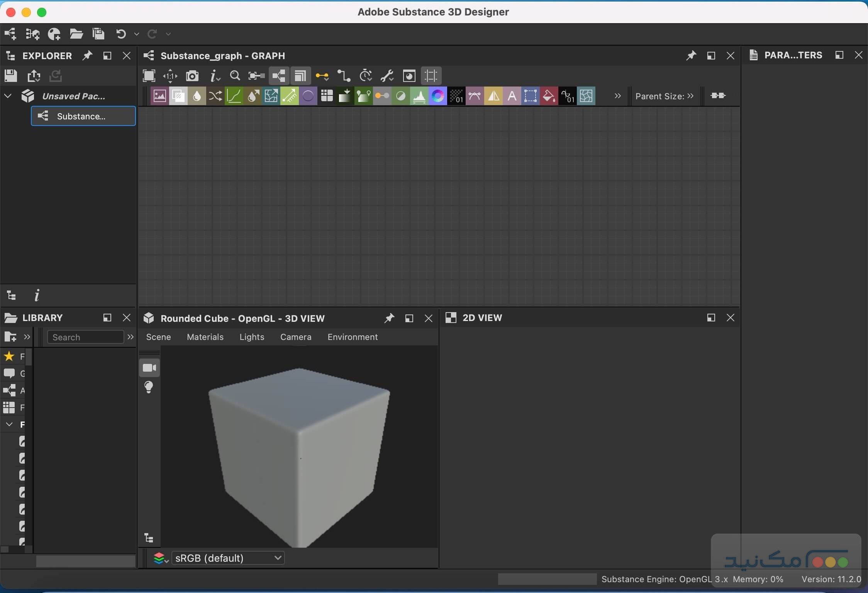Add a Uniform Color node
Viewport: 868px width, 593px height.
click(308, 96)
